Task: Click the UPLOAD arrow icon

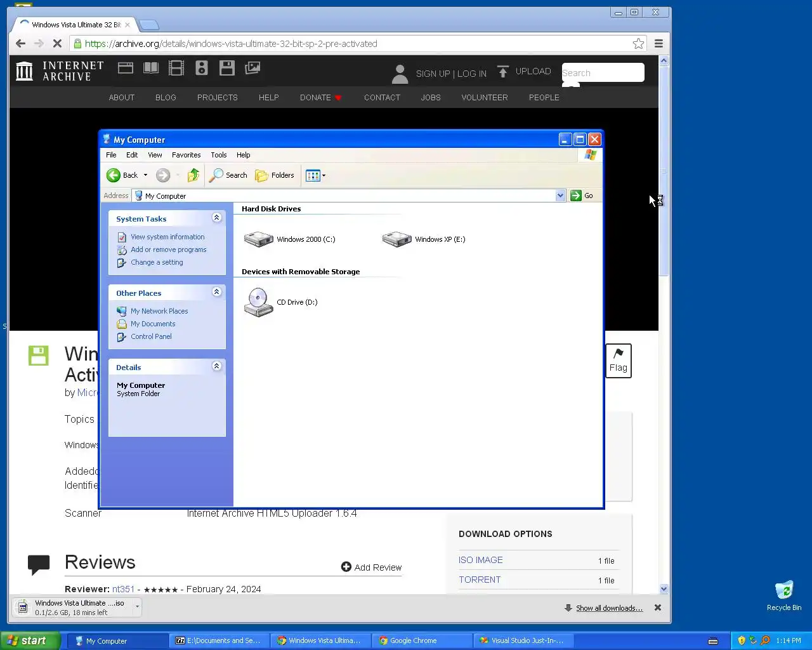Action: point(502,71)
